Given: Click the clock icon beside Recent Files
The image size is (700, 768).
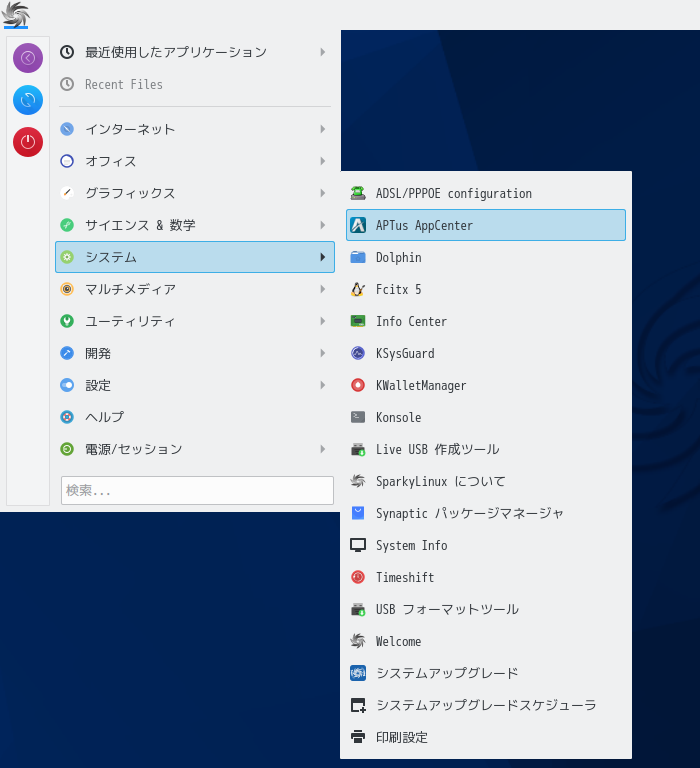Looking at the screenshot, I should (x=67, y=84).
